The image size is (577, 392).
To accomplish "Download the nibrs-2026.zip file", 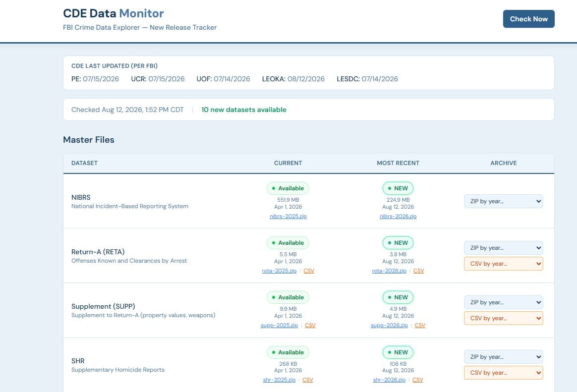I will [398, 216].
